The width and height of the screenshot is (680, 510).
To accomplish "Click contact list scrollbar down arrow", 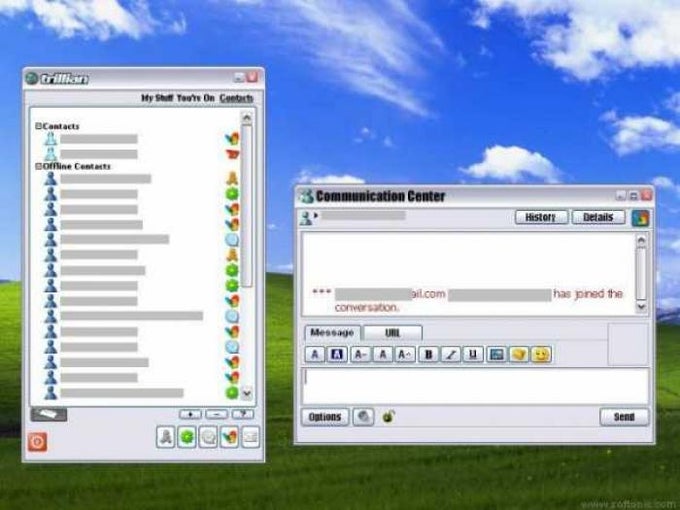I will [x=247, y=393].
